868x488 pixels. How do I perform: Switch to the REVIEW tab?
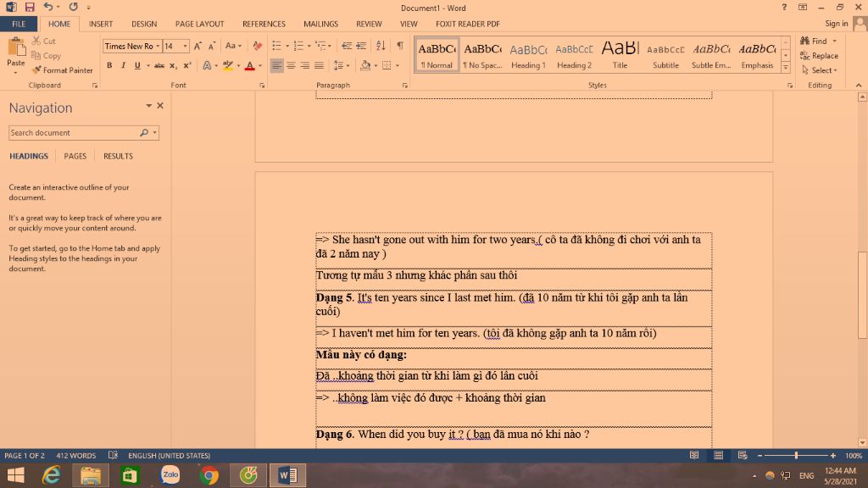click(x=369, y=24)
